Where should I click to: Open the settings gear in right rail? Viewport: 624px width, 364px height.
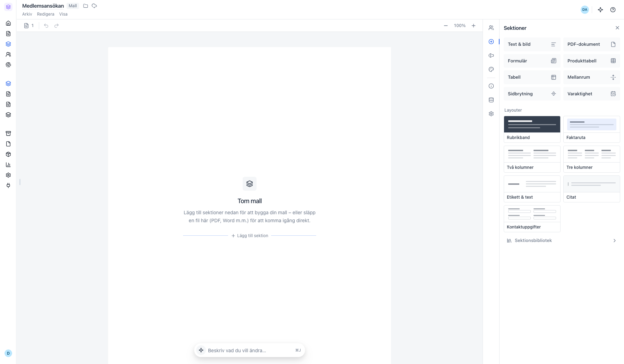[491, 114]
